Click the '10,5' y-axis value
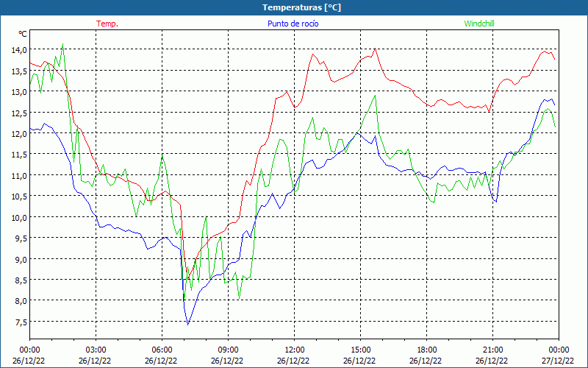This screenshot has width=588, height=368. pyautogui.click(x=19, y=196)
